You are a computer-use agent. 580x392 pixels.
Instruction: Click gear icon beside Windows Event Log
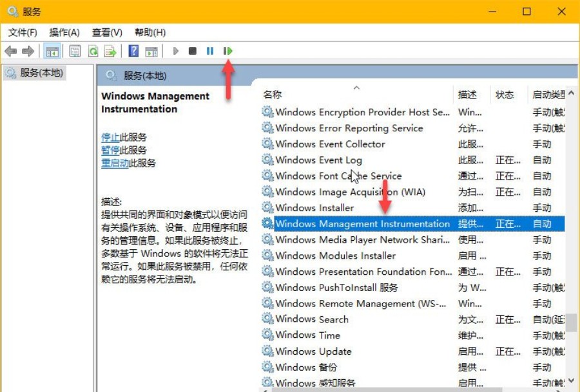(267, 160)
